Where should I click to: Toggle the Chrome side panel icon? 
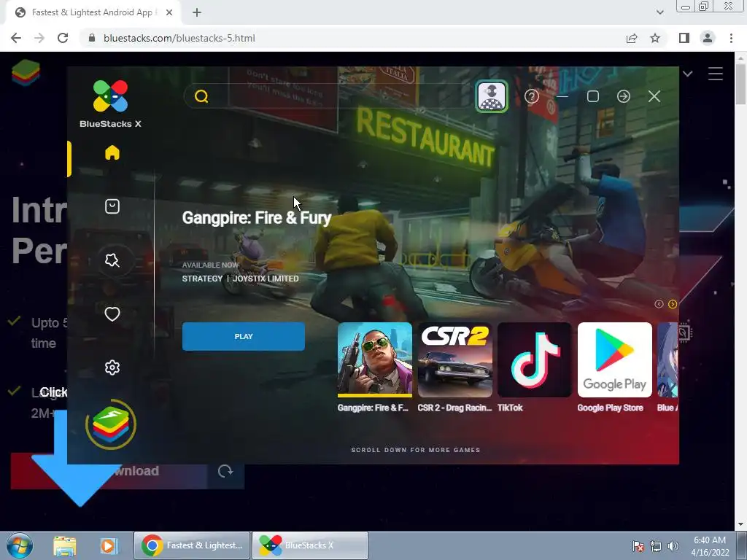pyautogui.click(x=684, y=38)
